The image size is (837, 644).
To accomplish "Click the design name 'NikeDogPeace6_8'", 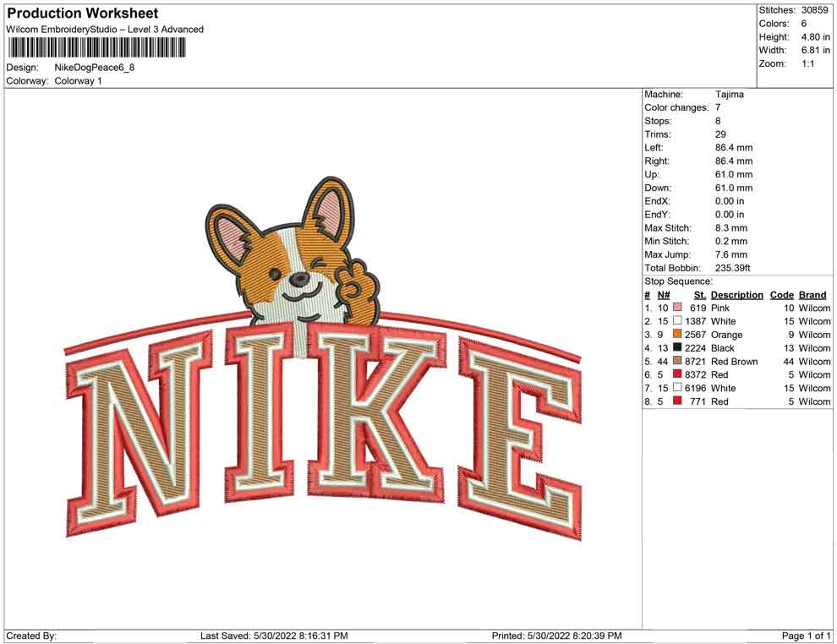I will [x=95, y=68].
